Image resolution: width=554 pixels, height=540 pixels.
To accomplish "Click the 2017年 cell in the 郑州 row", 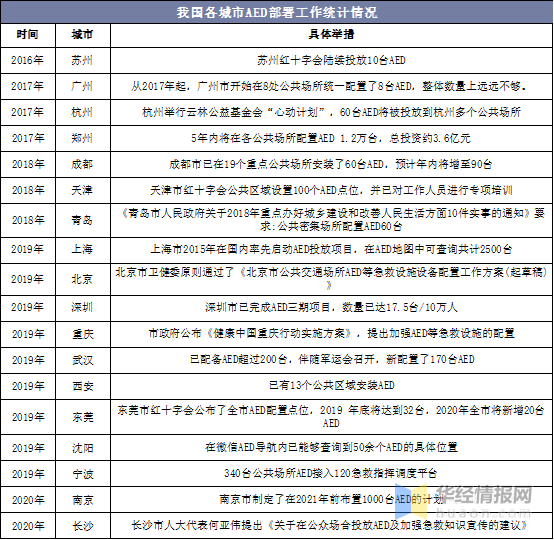I will pyautogui.click(x=28, y=138).
